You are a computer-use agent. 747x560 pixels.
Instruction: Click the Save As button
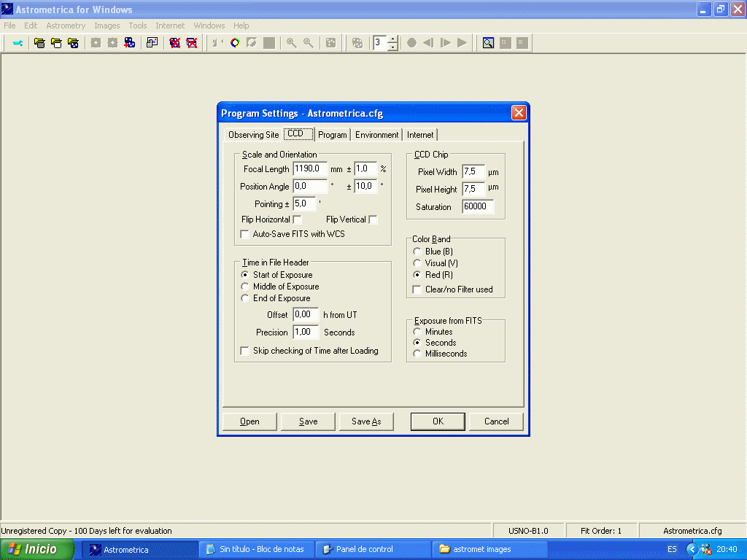366,421
